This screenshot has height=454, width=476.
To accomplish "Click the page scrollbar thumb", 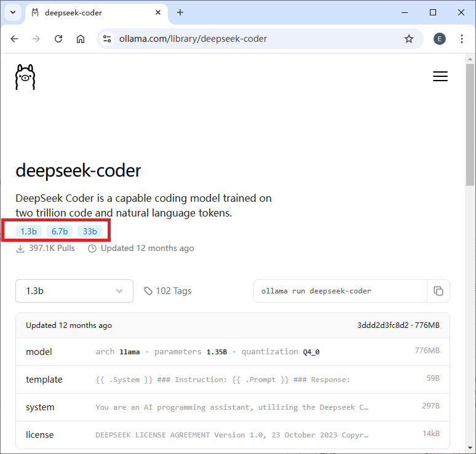I will tap(470, 124).
